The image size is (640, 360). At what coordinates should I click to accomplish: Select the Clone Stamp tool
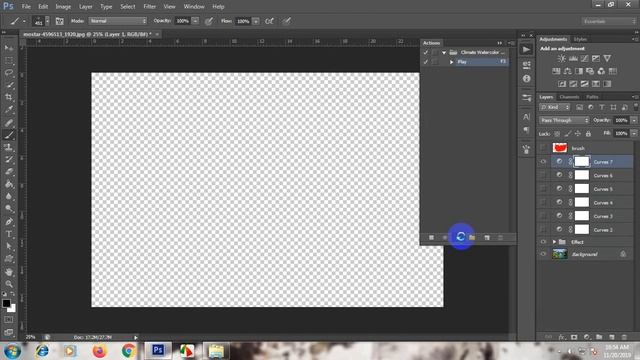[9, 147]
